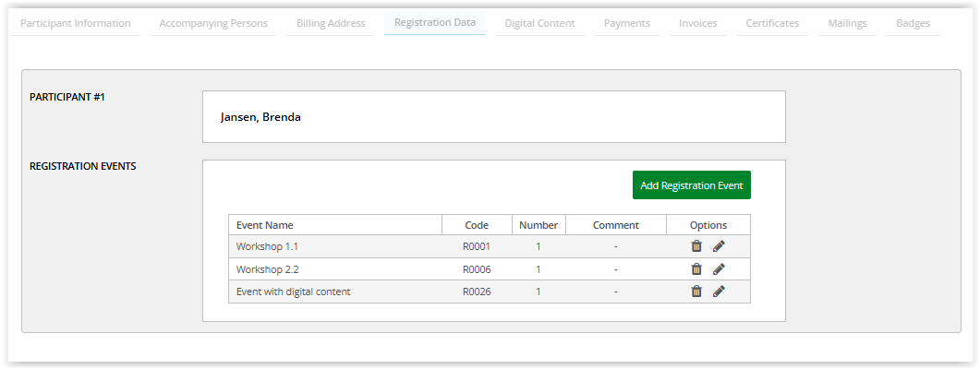980x369 pixels.
Task: Edit the Workshop 1.1 registration event
Action: [719, 246]
